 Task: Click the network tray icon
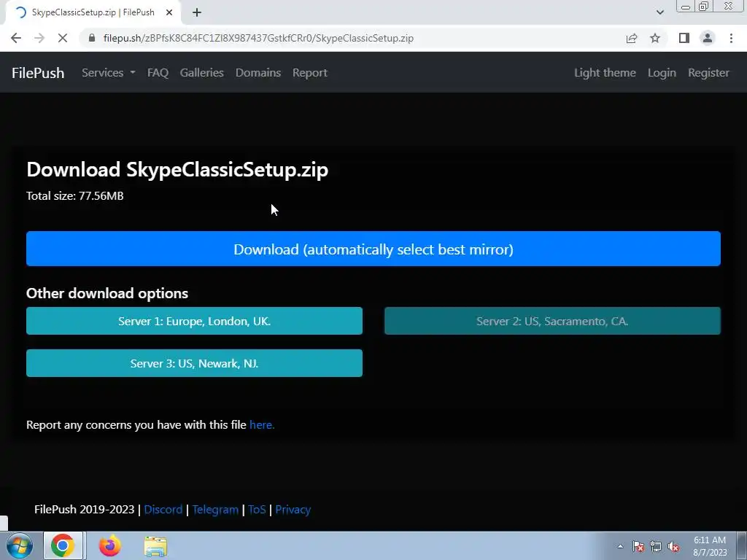(656, 547)
